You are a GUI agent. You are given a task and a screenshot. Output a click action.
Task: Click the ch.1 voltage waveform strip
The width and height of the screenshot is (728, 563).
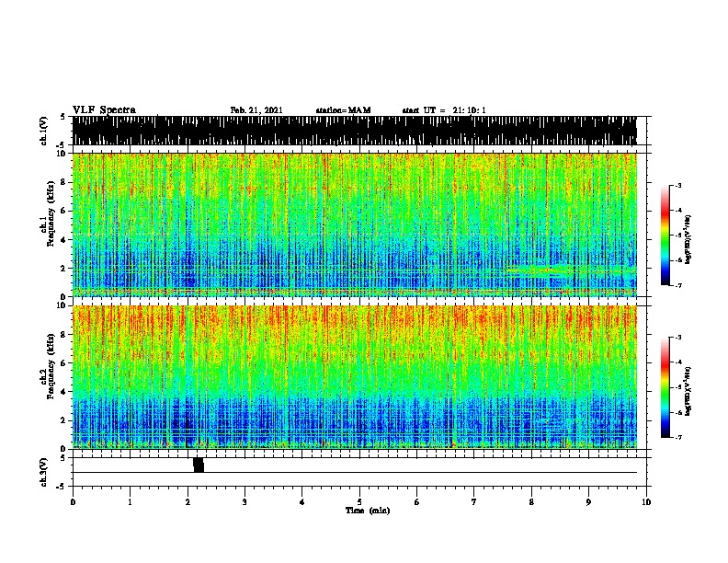354,131
